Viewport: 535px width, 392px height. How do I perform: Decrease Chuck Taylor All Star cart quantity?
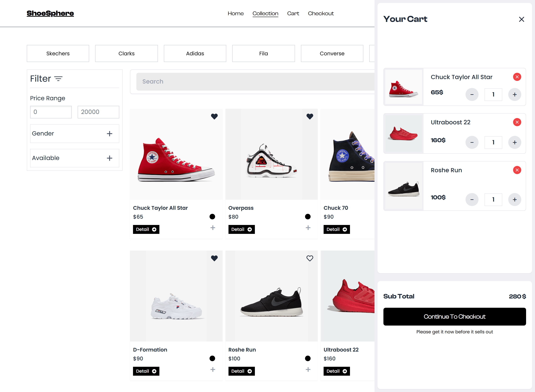pos(472,94)
